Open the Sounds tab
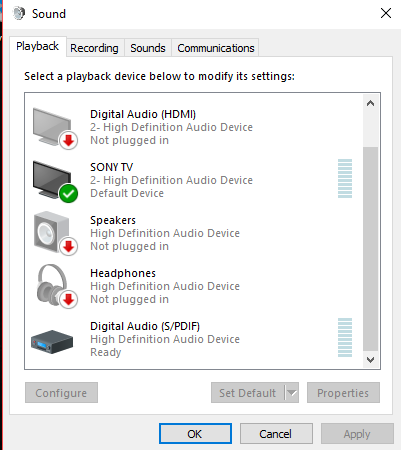Viewport: 409px width, 450px height. (148, 48)
